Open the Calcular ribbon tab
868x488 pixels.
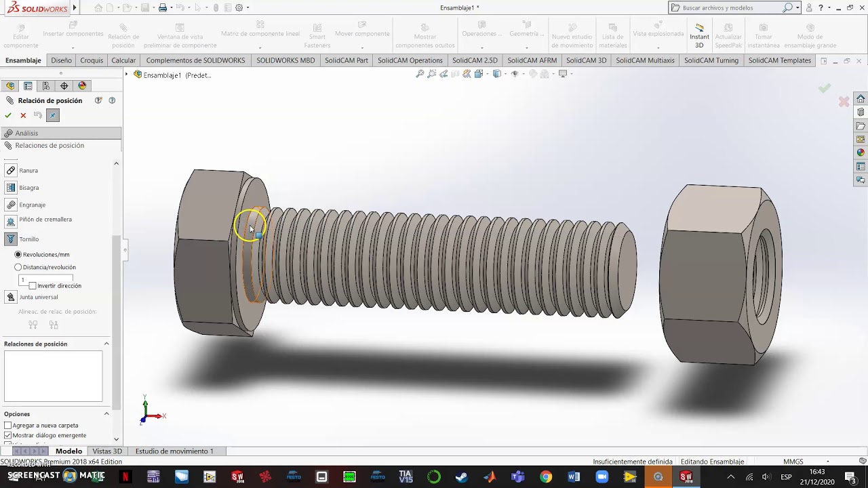point(123,60)
